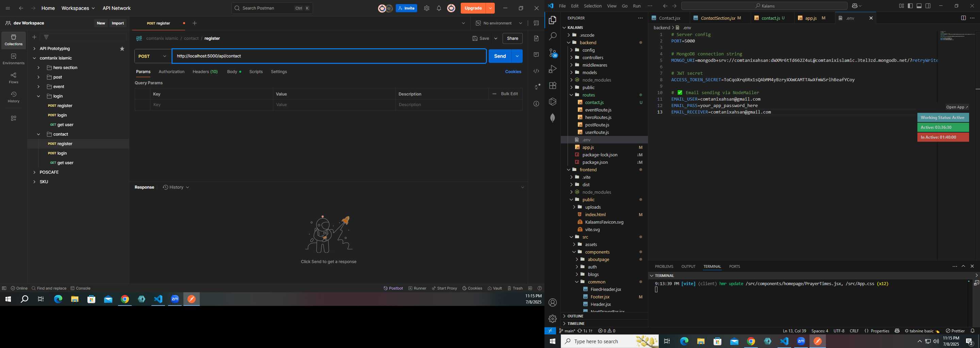Open Postman comments icon
Screen dimensions: 980x348
(536, 55)
